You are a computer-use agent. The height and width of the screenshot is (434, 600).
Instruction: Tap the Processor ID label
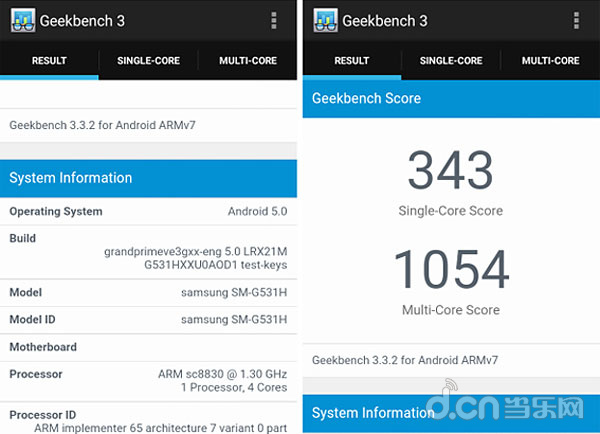point(42,415)
